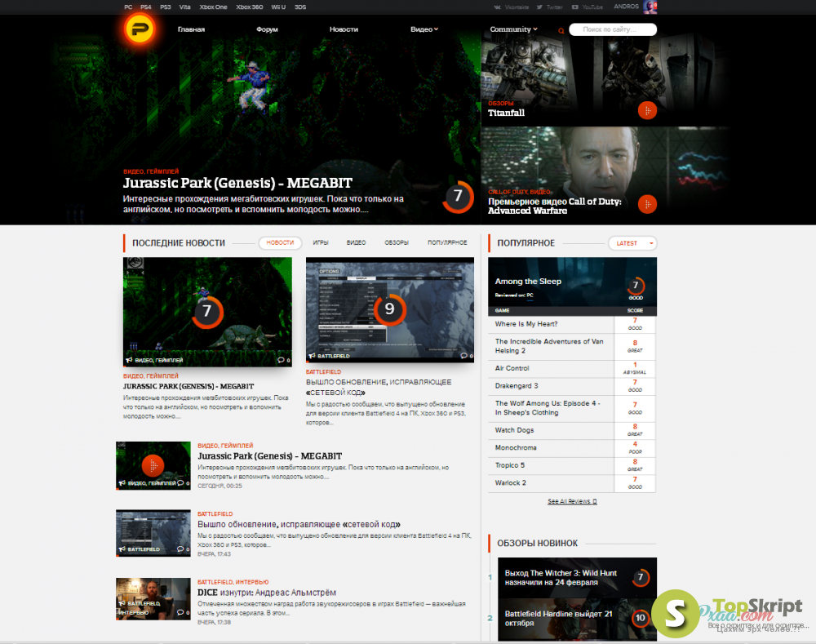Open the Wii U platform link
The width and height of the screenshot is (816, 644).
(278, 7)
